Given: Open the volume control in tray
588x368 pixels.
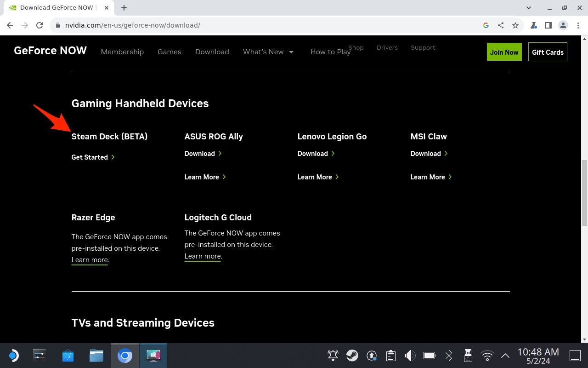Looking at the screenshot, I should (x=410, y=356).
